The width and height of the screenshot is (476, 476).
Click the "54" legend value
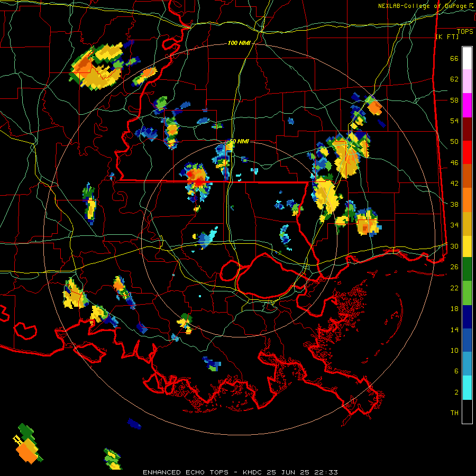[x=454, y=121]
